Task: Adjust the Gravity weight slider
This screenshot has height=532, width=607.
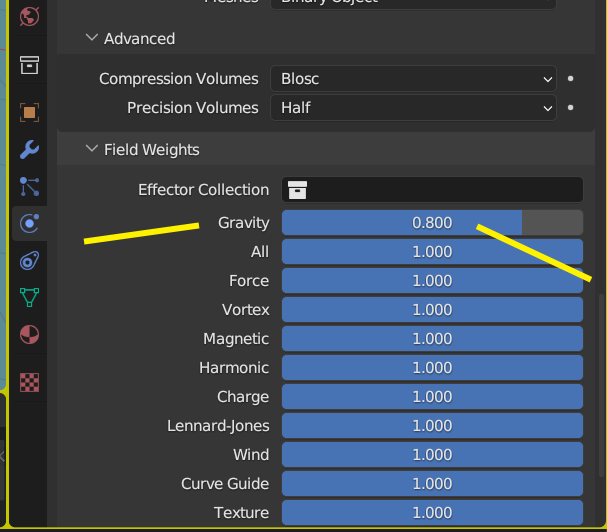Action: [x=432, y=223]
